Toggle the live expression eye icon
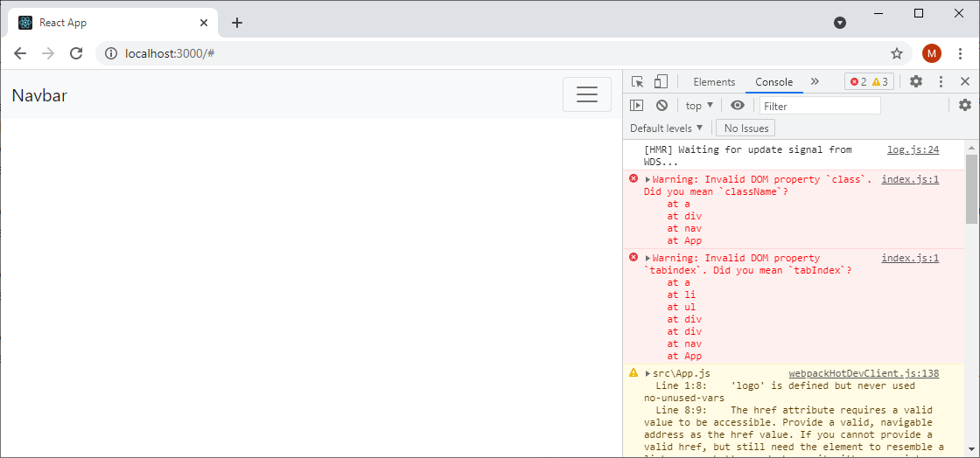 click(738, 105)
